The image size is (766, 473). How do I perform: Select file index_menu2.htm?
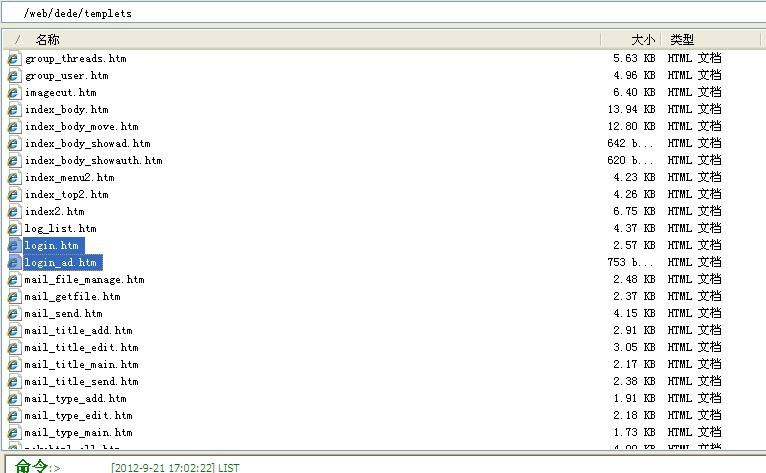click(x=69, y=177)
